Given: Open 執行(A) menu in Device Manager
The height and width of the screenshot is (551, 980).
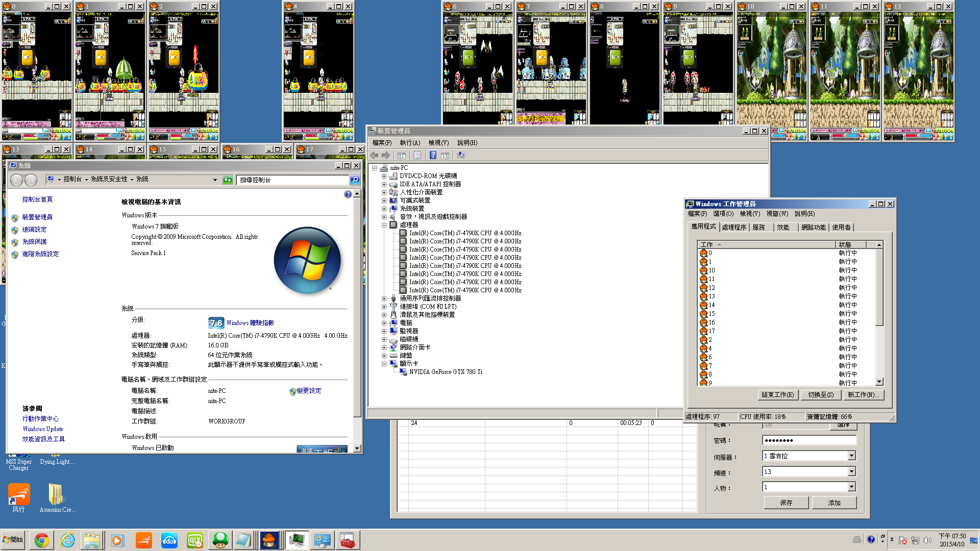Looking at the screenshot, I should tap(410, 143).
